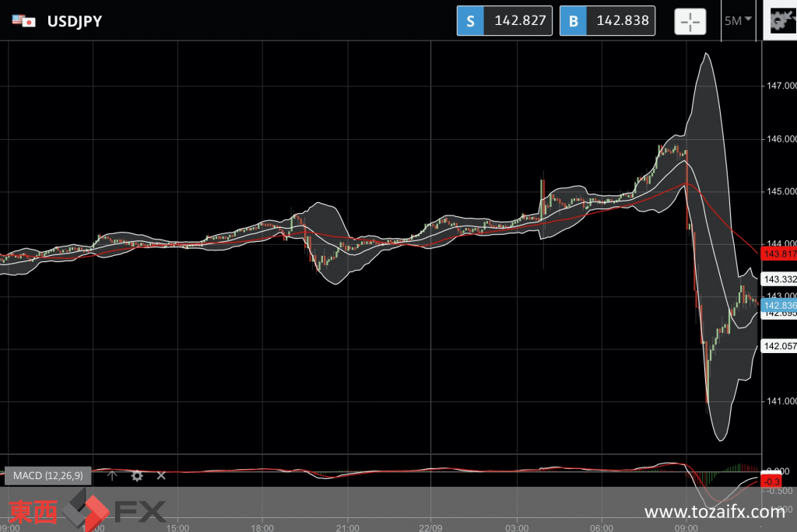This screenshot has width=797, height=532.
Task: Select the USDJPY symbol name
Action: (x=75, y=21)
